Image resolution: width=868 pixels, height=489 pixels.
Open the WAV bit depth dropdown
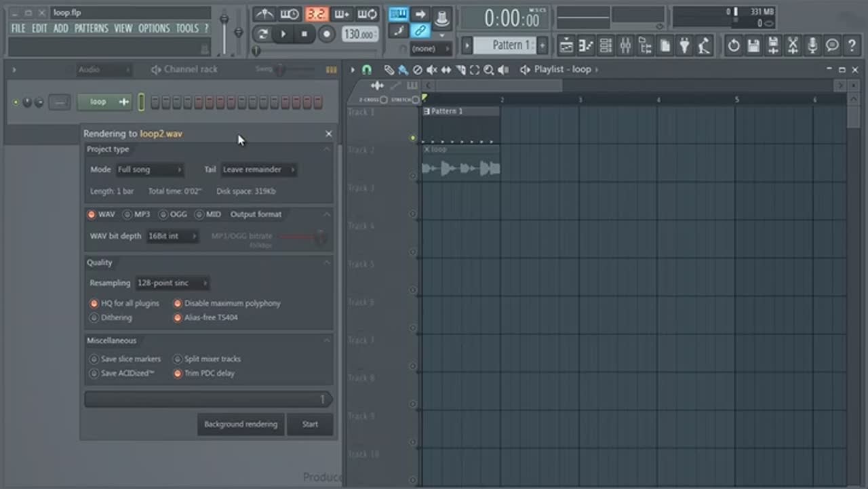(172, 236)
